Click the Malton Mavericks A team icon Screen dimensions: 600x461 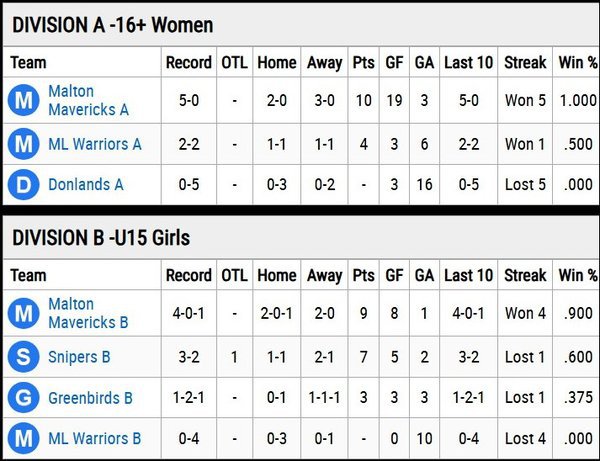pos(24,100)
